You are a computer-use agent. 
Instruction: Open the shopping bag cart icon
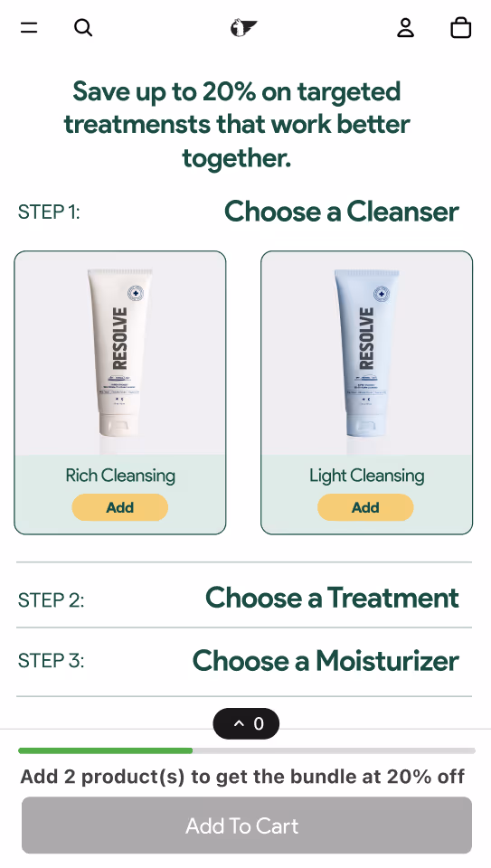click(x=460, y=28)
